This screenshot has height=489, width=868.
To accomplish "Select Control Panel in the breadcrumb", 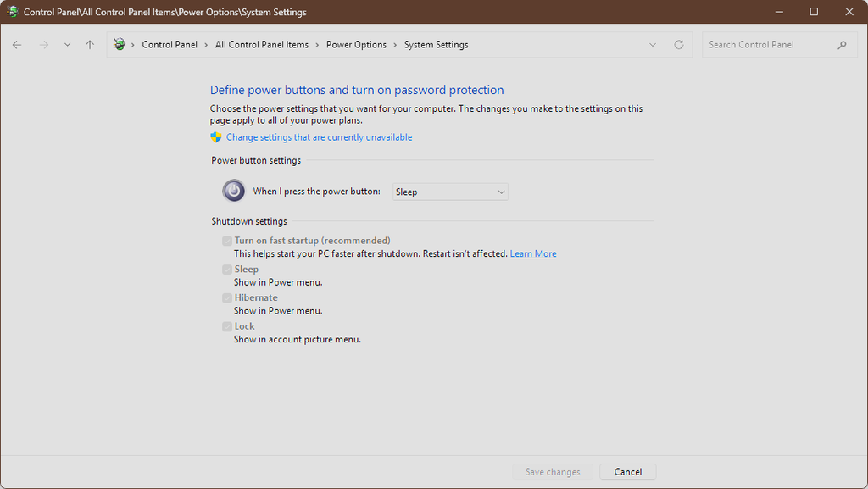I will pos(170,45).
